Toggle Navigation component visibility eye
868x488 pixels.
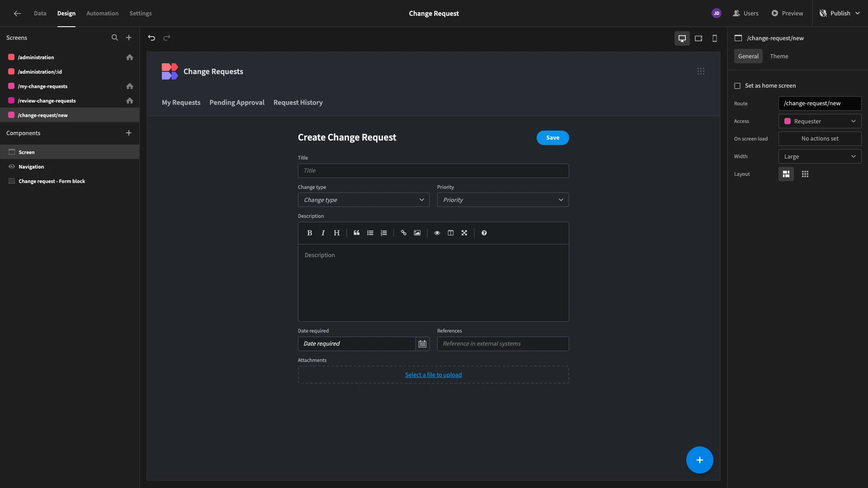(x=12, y=167)
